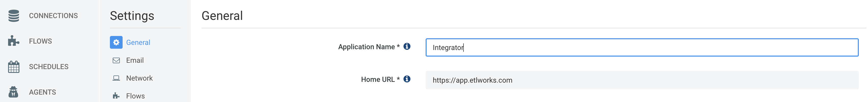
Task: Click the Flows puzzle piece icon in main sidebar
Action: point(13,41)
